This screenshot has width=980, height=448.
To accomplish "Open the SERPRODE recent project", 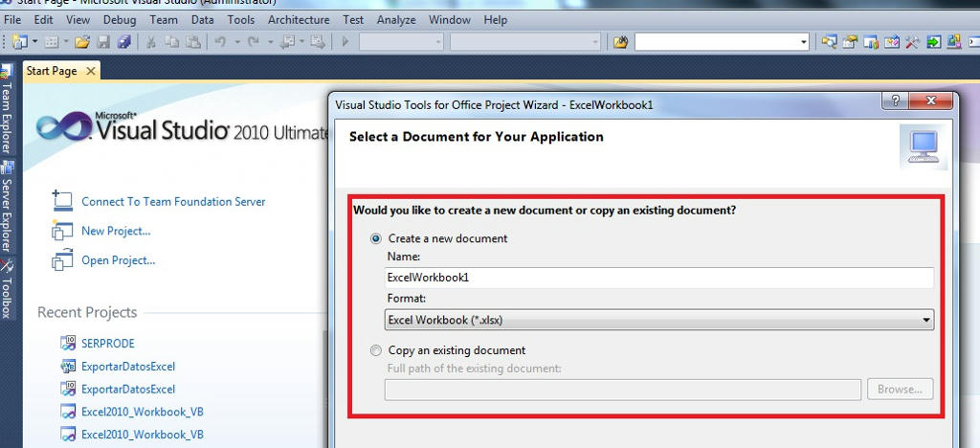I will pos(107,343).
